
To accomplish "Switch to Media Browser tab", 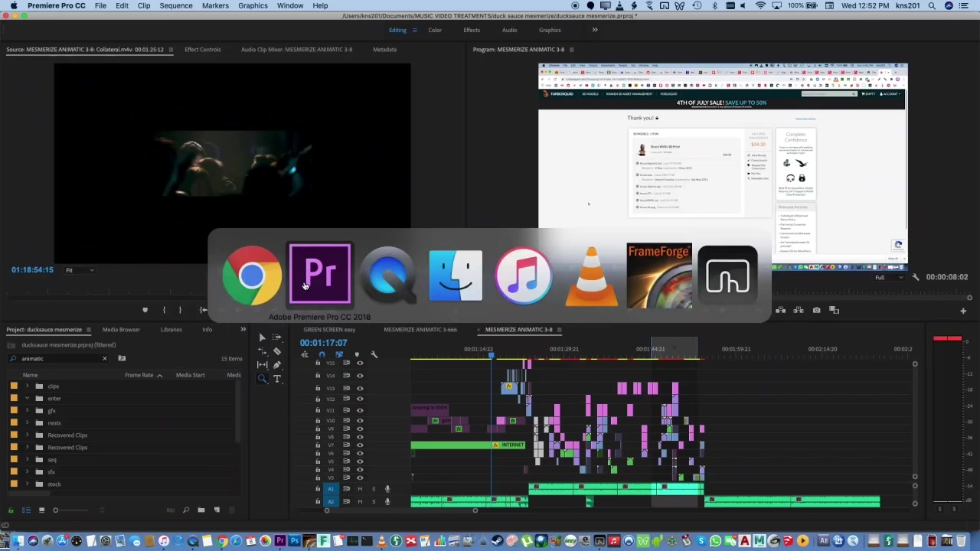I will point(121,330).
